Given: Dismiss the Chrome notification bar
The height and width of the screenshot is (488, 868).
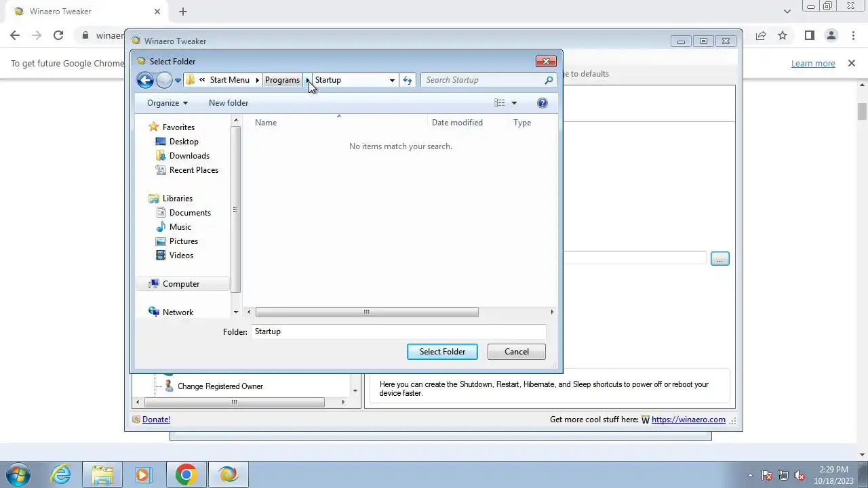Looking at the screenshot, I should 852,63.
